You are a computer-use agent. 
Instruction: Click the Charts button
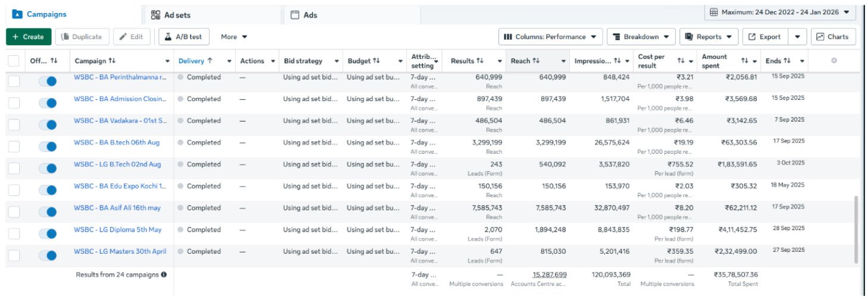tap(833, 37)
